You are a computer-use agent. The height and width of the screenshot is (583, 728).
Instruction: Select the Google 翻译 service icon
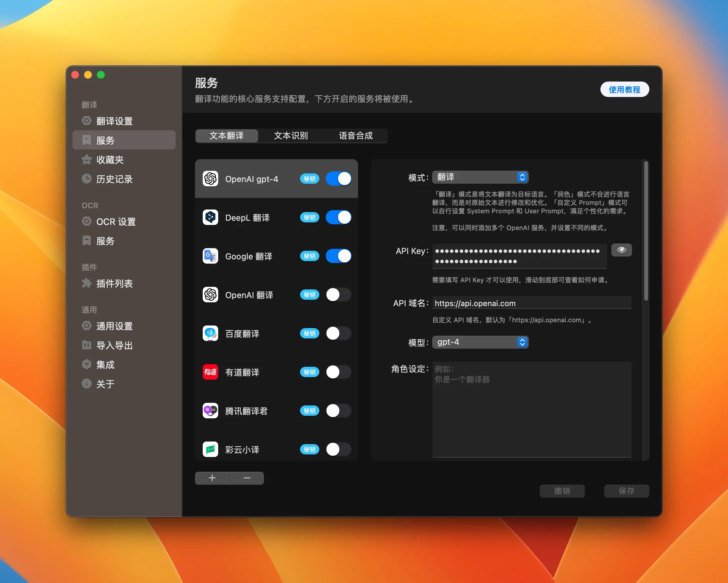point(210,256)
